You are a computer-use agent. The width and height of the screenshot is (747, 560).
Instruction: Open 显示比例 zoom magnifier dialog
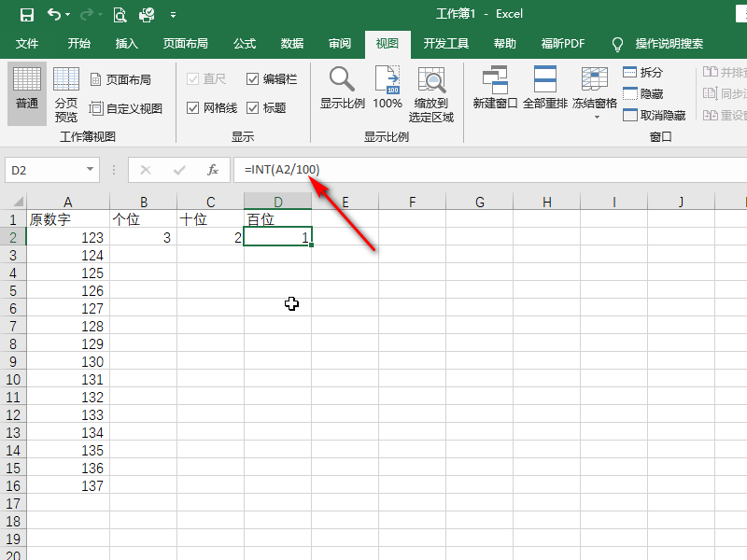pos(342,88)
